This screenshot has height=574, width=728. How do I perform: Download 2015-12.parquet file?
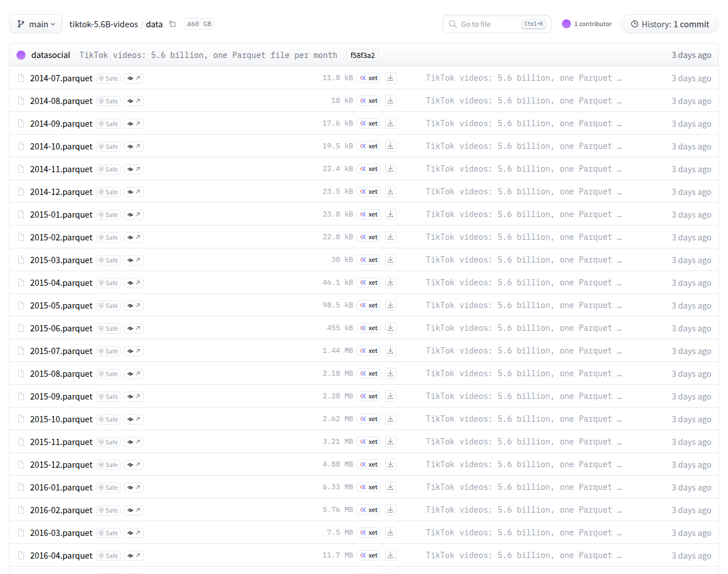(x=391, y=464)
